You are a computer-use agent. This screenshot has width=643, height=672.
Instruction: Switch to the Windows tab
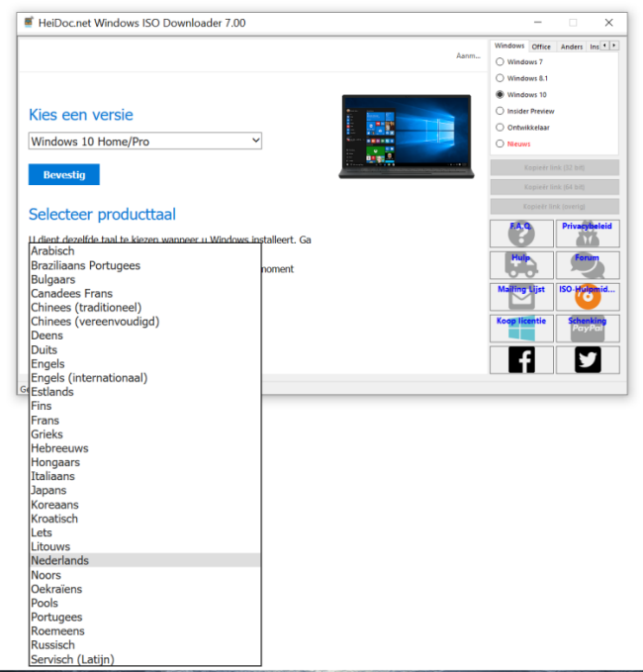coord(509,46)
